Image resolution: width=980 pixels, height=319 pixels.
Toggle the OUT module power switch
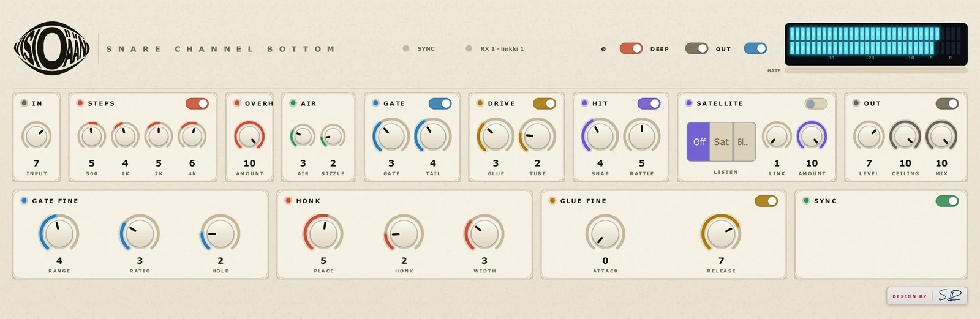pos(947,103)
